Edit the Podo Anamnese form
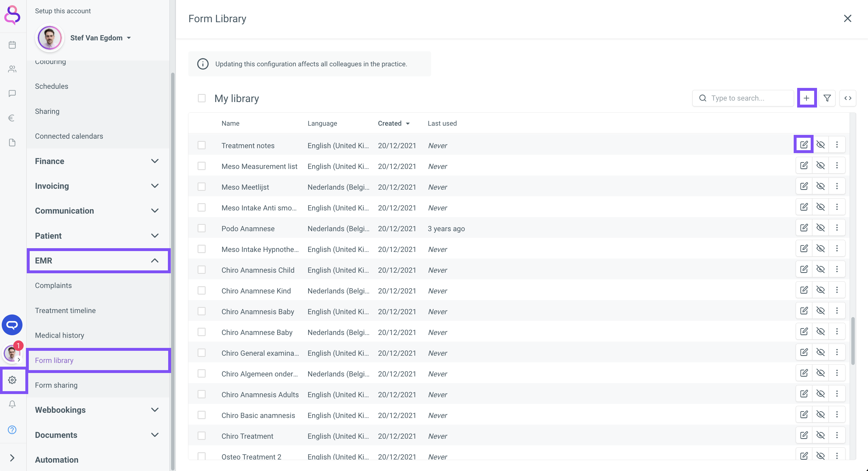Viewport: 868px width, 471px height. tap(804, 228)
